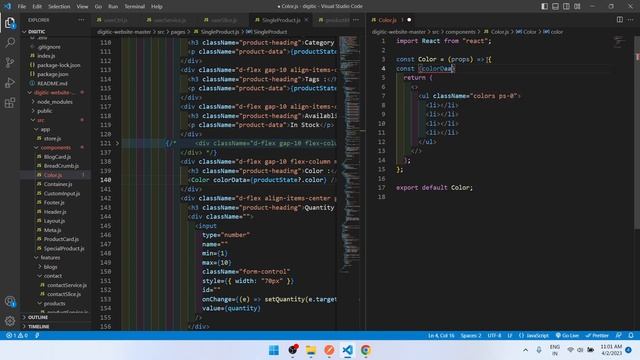Open the notifications bell in status bar
The image size is (640, 360).
[631, 336]
